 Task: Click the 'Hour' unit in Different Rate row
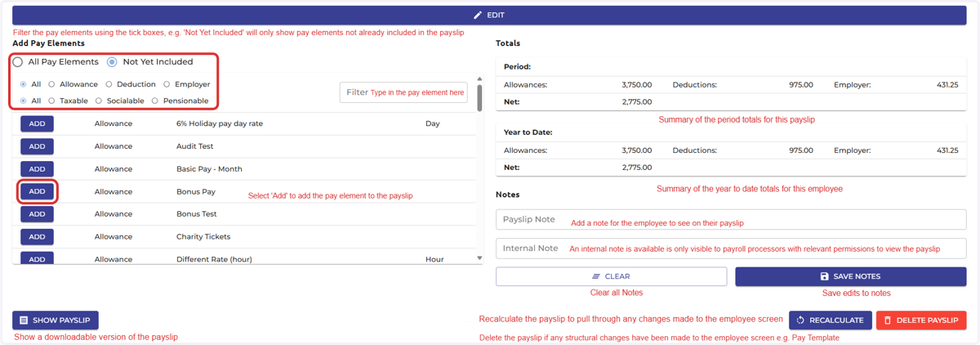pyautogui.click(x=434, y=259)
